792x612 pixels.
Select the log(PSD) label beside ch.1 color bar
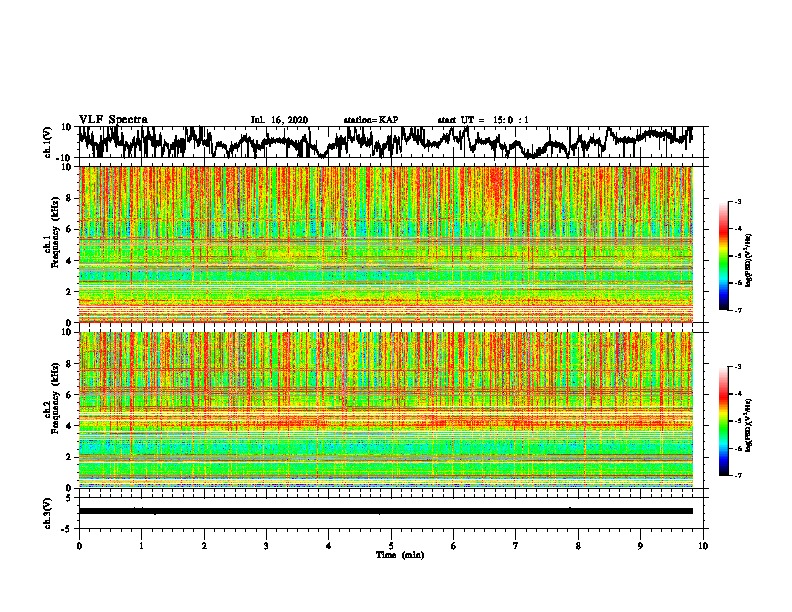[x=748, y=261]
